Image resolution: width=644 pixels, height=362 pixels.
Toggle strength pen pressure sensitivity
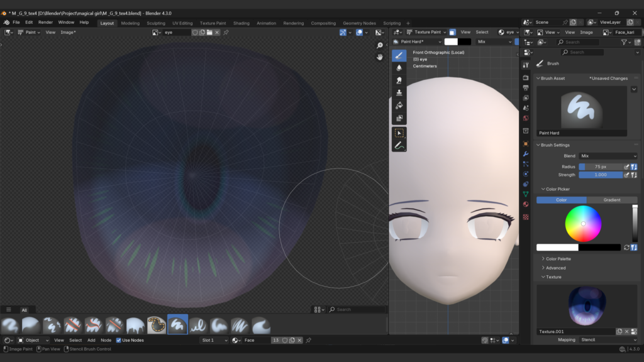click(x=626, y=175)
